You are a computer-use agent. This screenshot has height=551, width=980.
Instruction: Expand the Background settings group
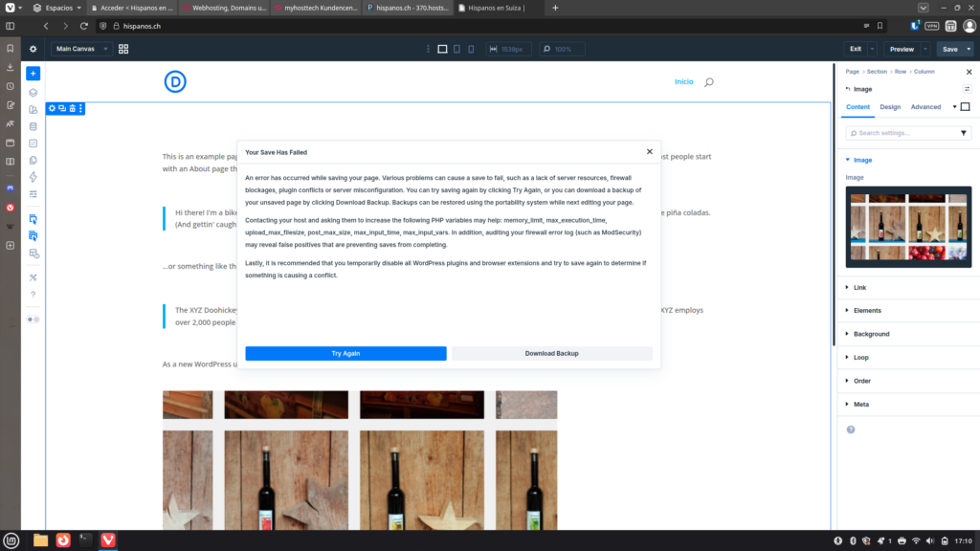[871, 334]
